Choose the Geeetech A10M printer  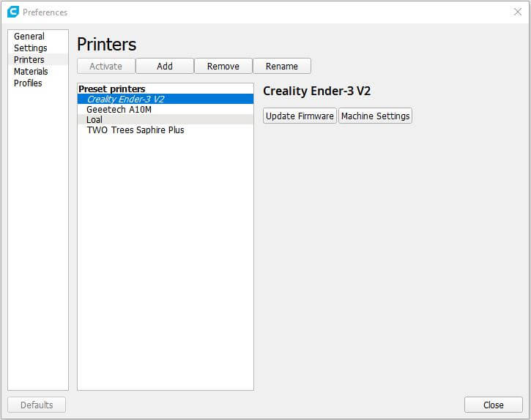117,109
